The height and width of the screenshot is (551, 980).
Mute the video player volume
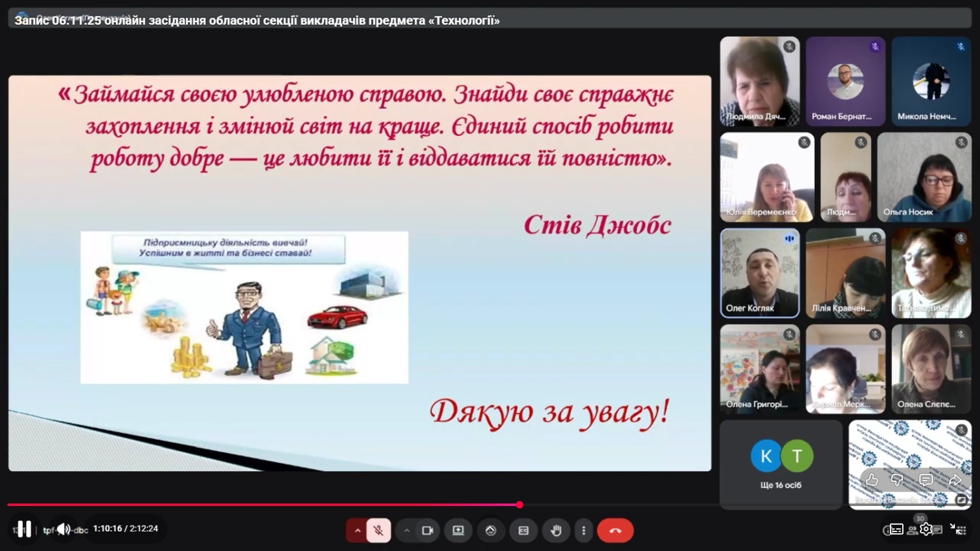[x=63, y=529]
